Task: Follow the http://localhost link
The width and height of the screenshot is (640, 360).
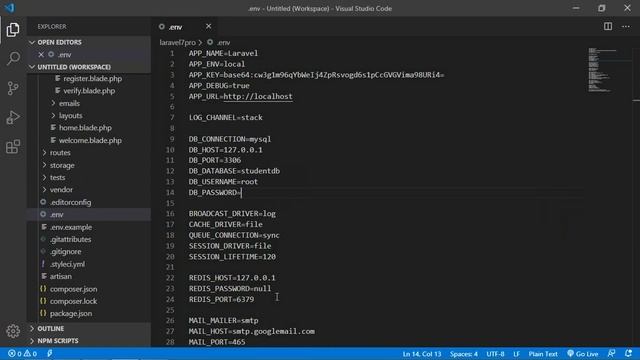Action: coord(258,96)
